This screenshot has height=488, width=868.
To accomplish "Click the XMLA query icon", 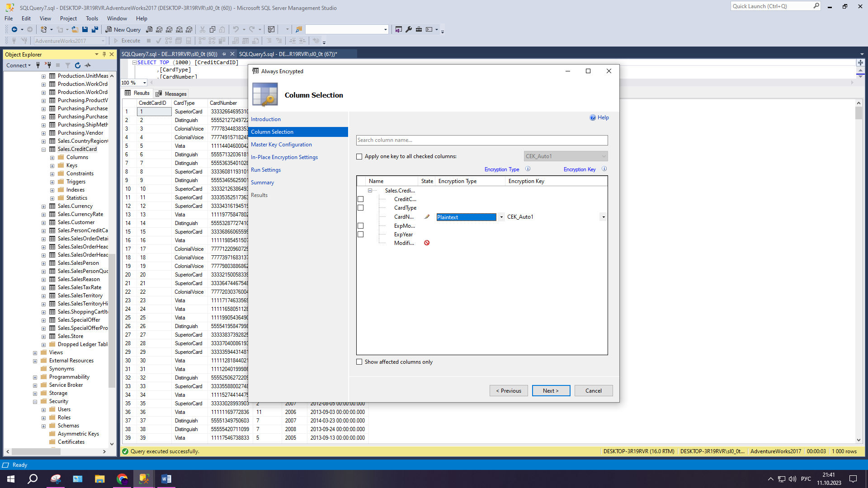I will point(179,29).
